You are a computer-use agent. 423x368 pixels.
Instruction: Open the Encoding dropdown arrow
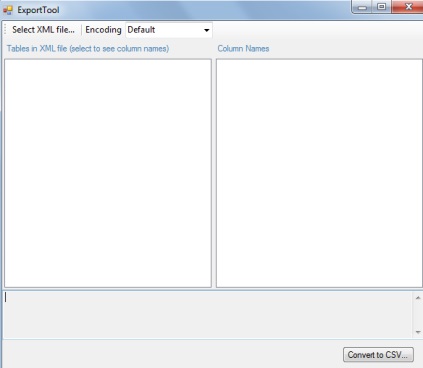(207, 30)
